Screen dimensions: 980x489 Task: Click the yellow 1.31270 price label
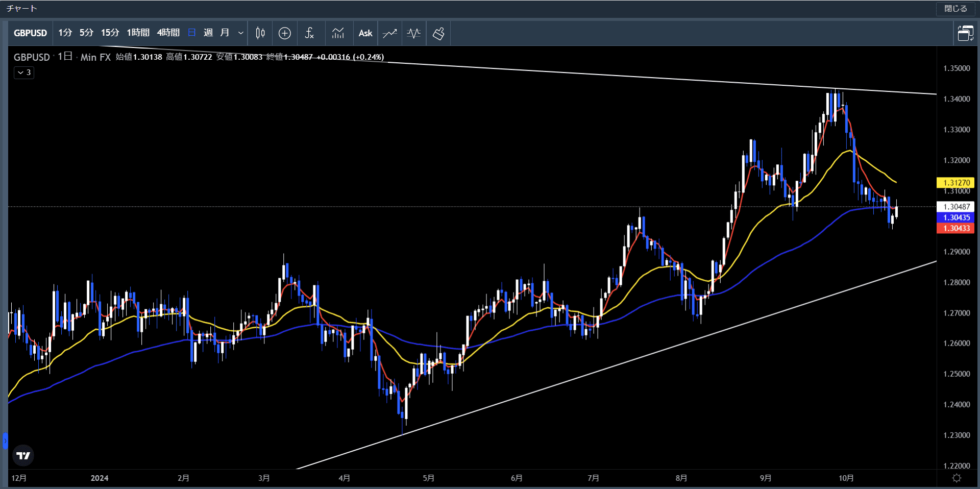[955, 183]
